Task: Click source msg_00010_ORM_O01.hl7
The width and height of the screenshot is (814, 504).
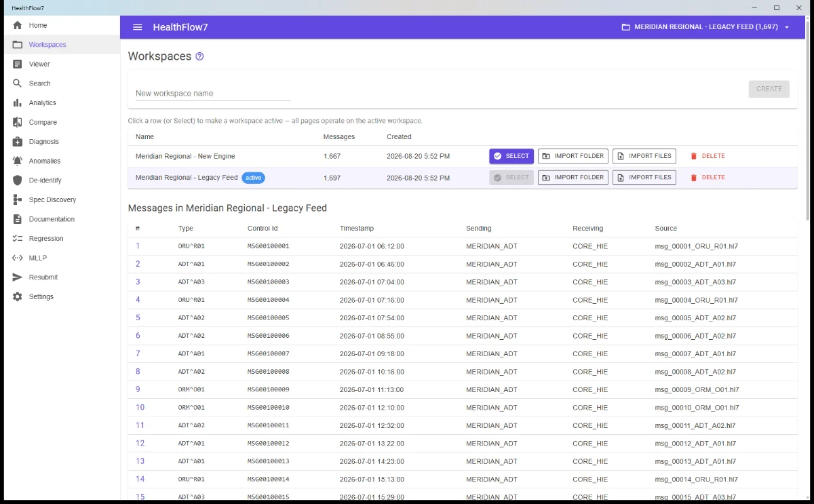Action: pos(697,408)
